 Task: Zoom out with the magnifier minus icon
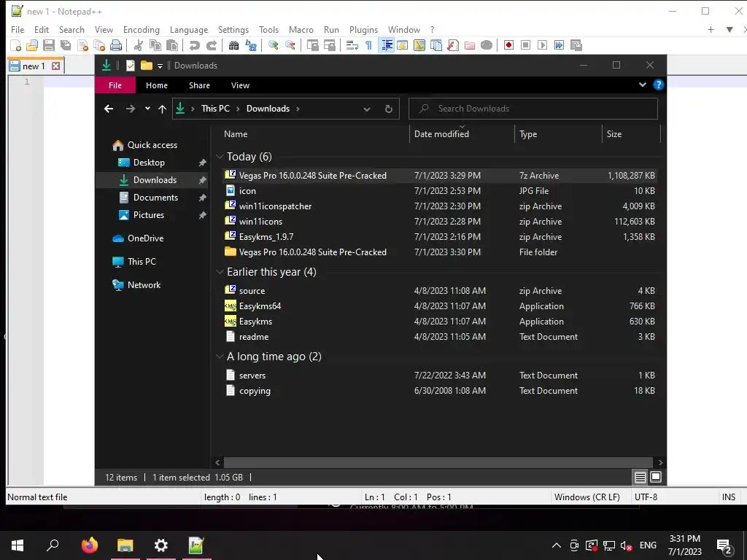(x=290, y=45)
